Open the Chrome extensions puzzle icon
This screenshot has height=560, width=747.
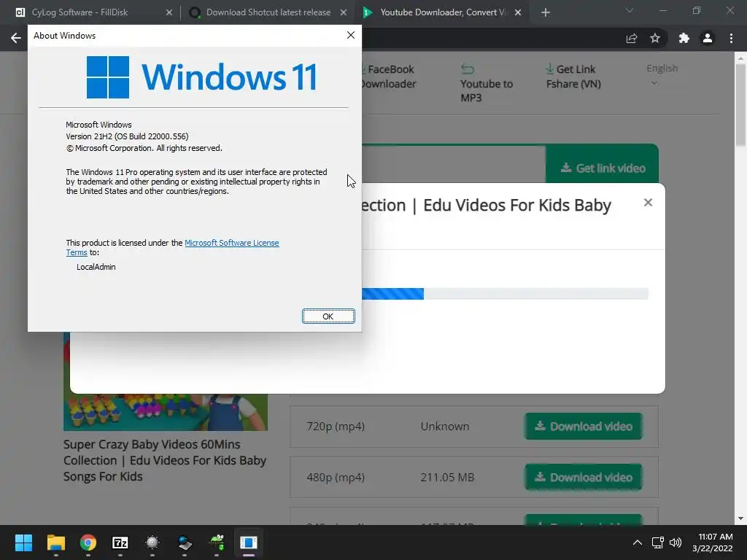point(684,38)
